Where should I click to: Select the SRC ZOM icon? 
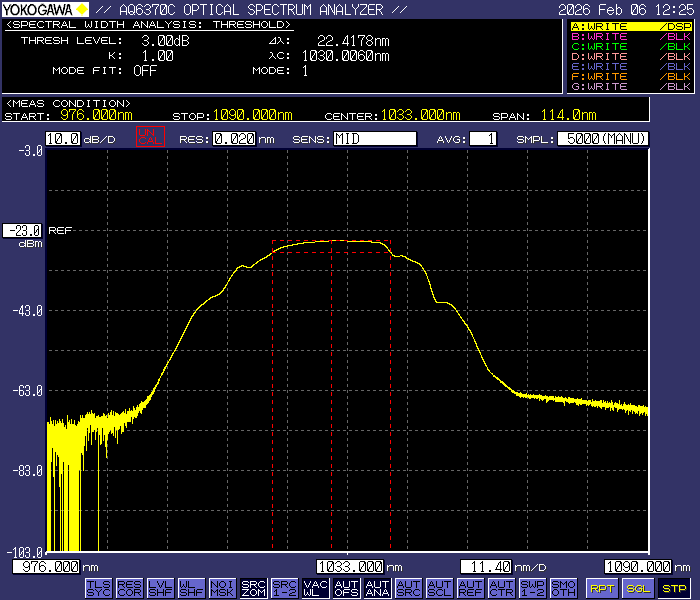254,588
